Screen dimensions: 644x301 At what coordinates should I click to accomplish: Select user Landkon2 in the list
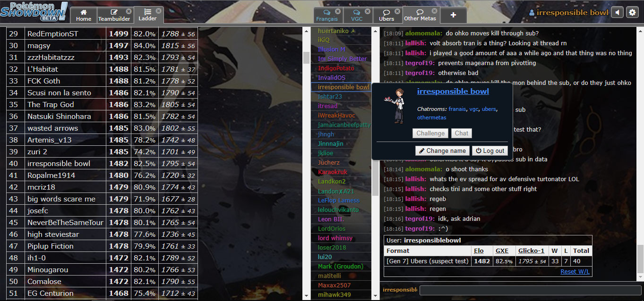coord(341,182)
